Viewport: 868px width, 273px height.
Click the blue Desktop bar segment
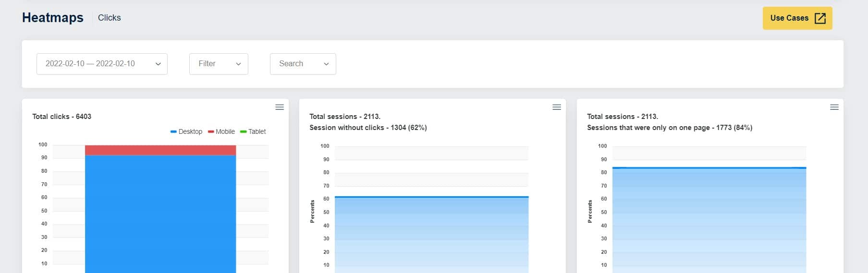coord(160,214)
